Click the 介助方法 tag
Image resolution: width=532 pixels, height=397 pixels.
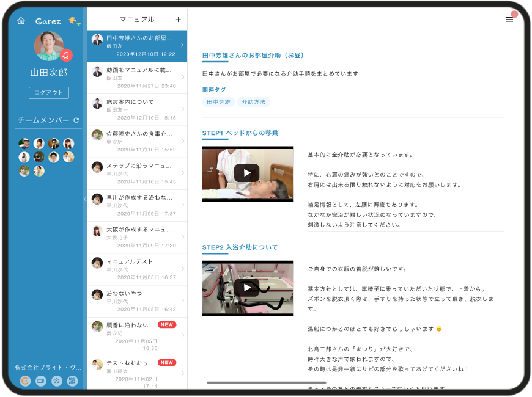click(x=254, y=103)
